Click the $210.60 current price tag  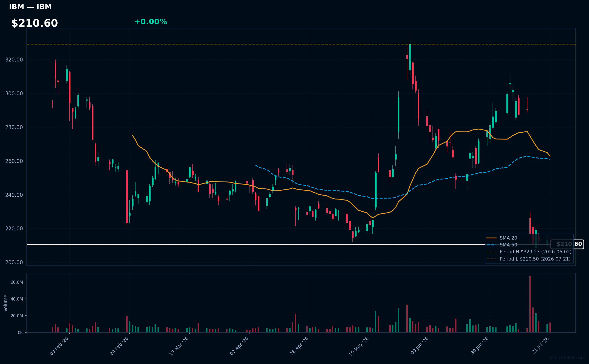[567, 244]
